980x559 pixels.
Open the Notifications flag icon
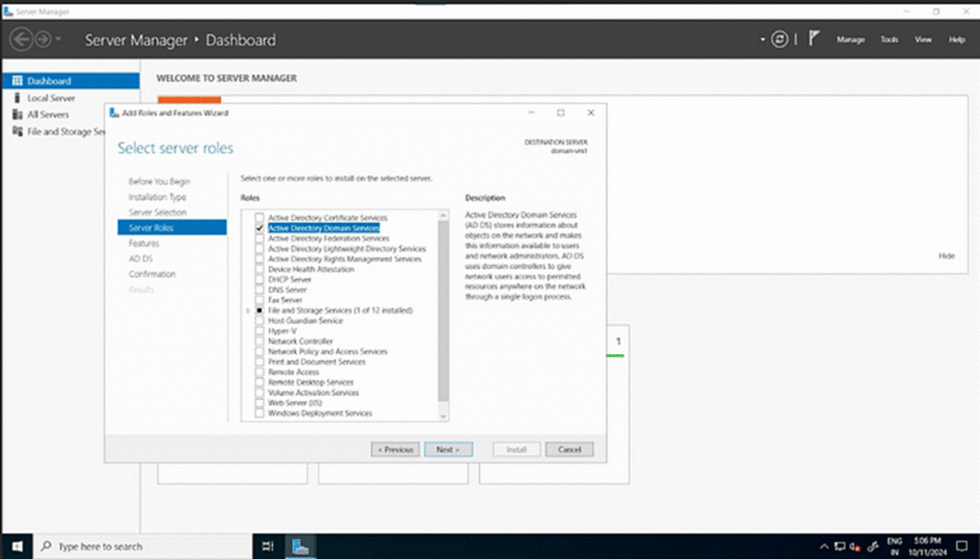pyautogui.click(x=814, y=39)
